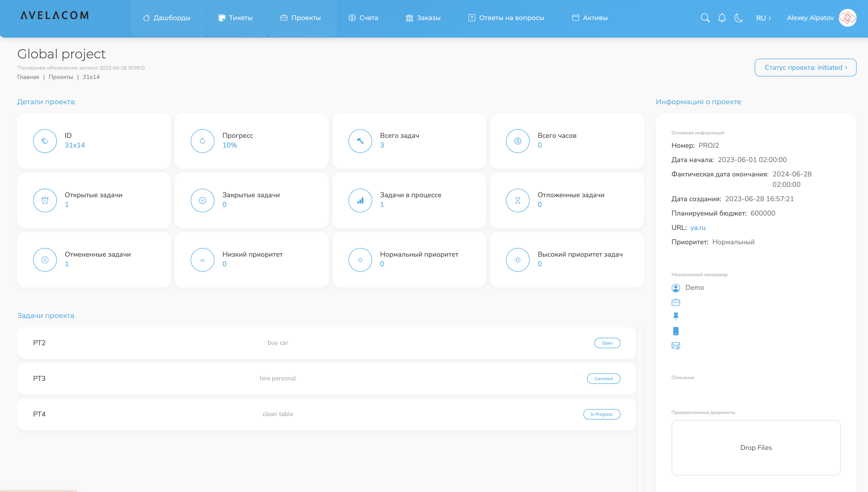
Task: Open Alexey Alpatov user menu
Action: (810, 18)
